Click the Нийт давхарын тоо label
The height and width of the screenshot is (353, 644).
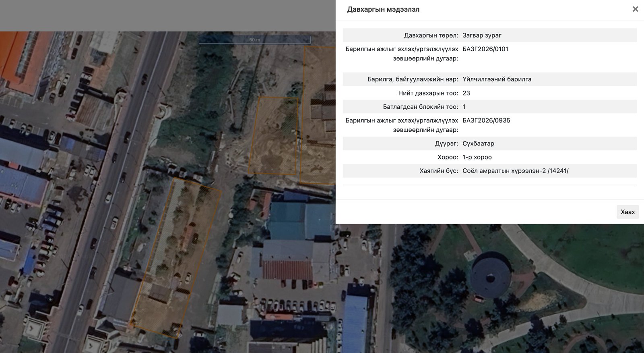point(428,93)
